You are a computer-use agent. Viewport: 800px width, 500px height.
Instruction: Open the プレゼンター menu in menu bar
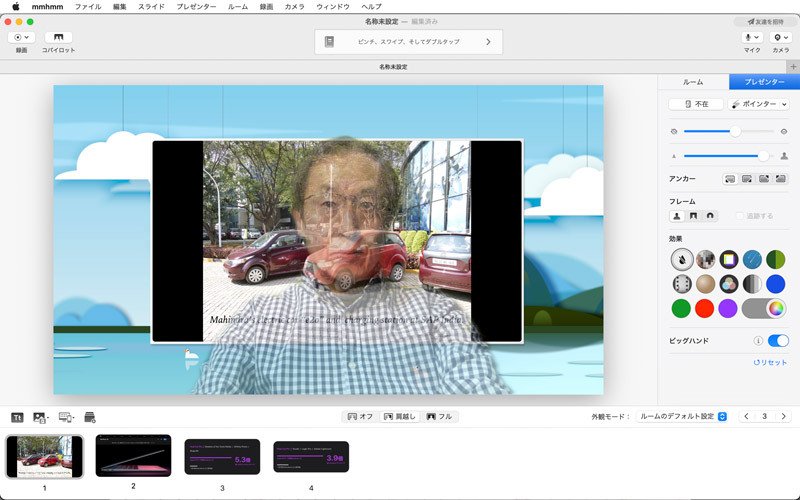196,7
